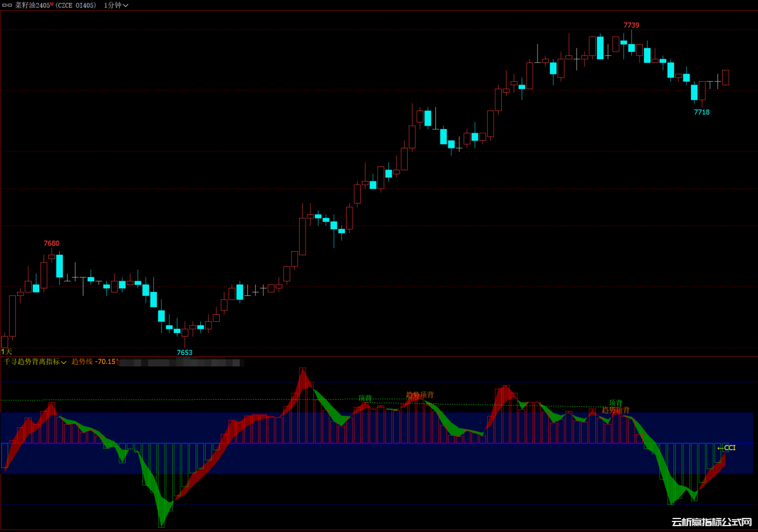The height and width of the screenshot is (532, 758).
Task: Click the first 趋势顶背 signal label from the left
Action: pos(420,395)
